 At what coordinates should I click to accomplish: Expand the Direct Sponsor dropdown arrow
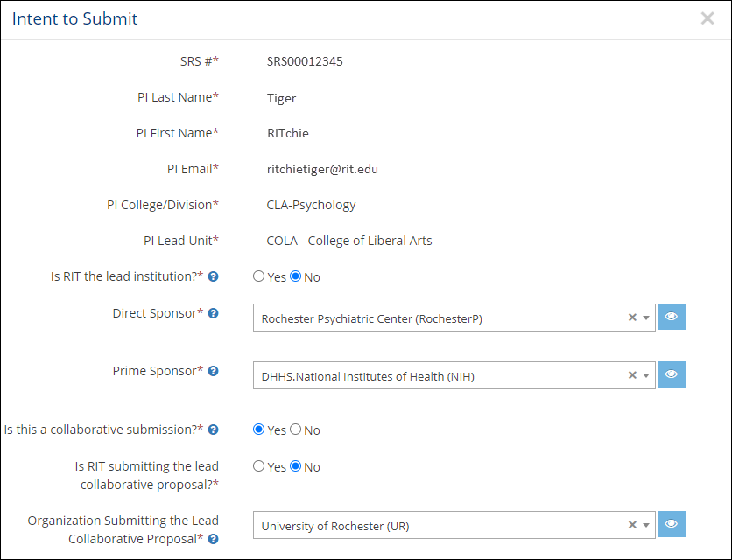[x=646, y=318]
